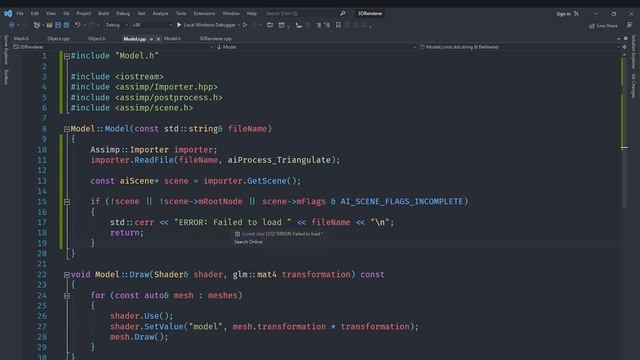Image resolution: width=640 pixels, height=360 pixels.
Task: Open the Help menu
Action: pos(252,13)
